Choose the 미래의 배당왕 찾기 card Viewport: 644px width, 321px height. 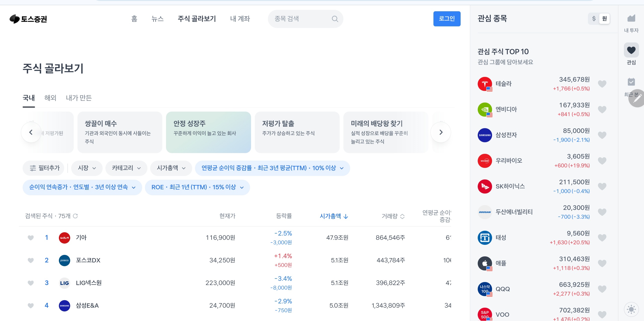(386, 132)
